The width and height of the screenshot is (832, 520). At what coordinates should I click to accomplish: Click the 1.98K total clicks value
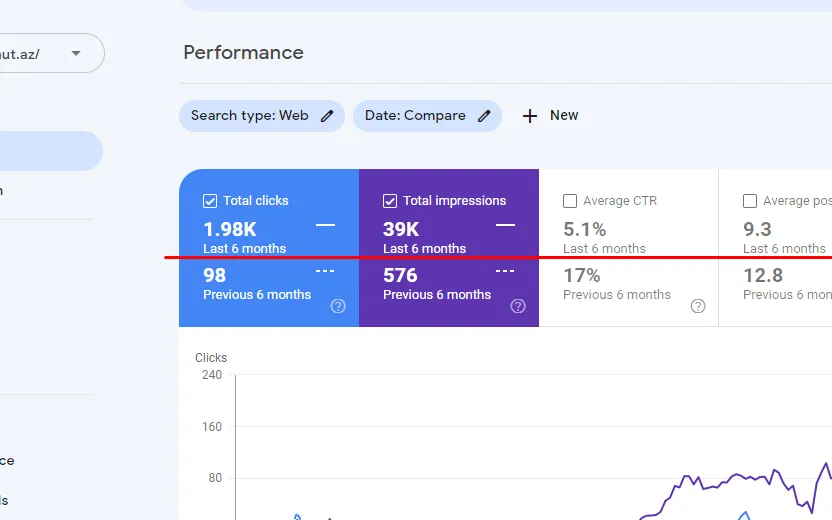coord(230,229)
